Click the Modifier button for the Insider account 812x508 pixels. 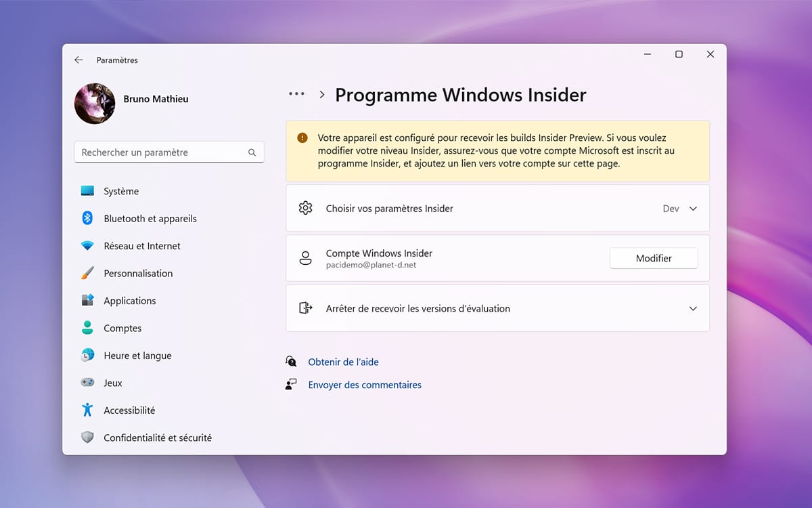click(x=653, y=258)
